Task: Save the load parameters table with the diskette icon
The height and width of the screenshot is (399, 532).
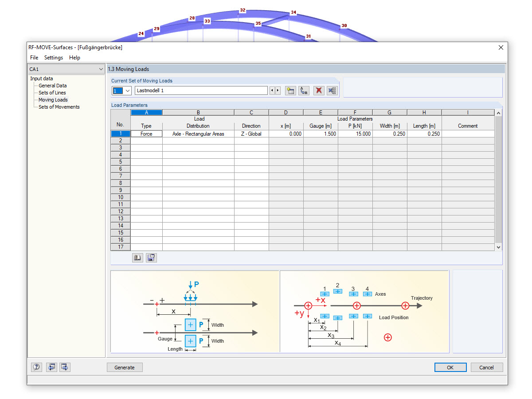Action: point(151,258)
